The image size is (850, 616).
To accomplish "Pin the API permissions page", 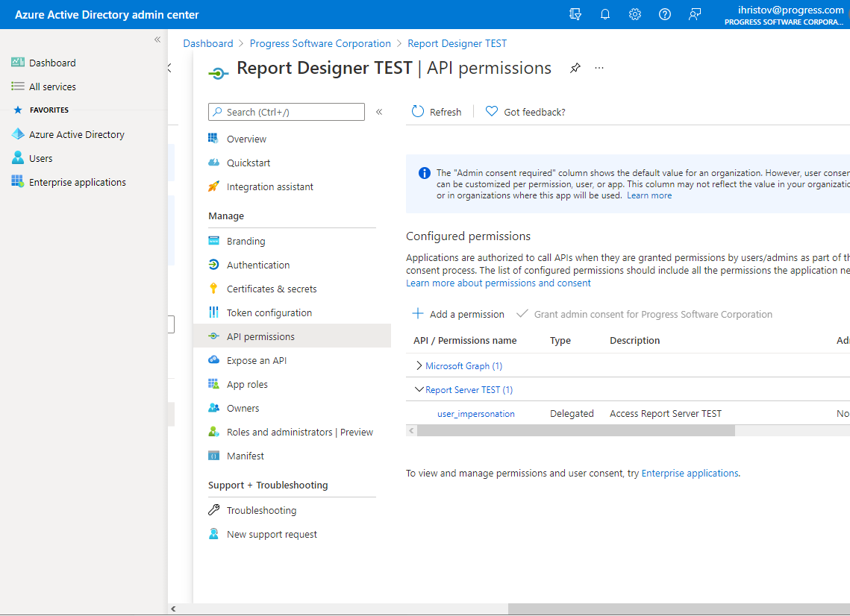I will [575, 68].
